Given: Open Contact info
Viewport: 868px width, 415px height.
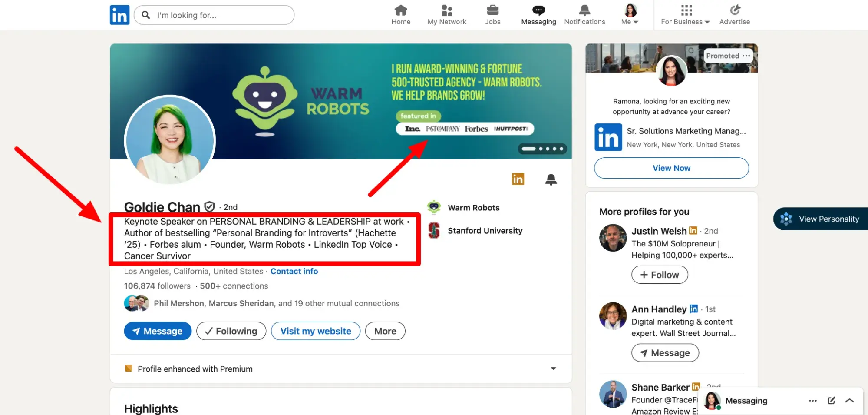Looking at the screenshot, I should click(294, 271).
